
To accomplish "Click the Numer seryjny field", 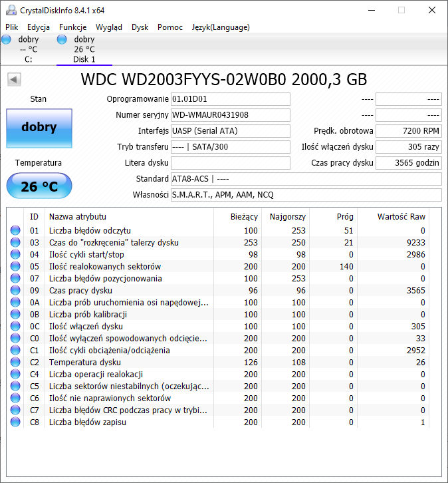I will (231, 115).
